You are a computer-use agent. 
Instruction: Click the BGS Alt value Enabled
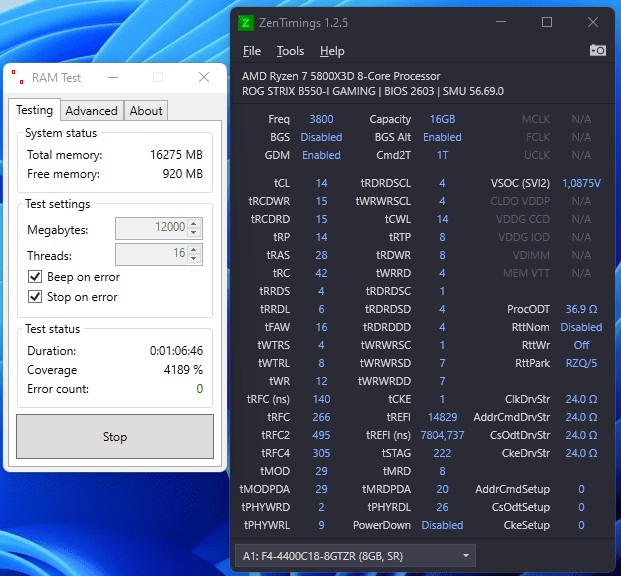(442, 137)
